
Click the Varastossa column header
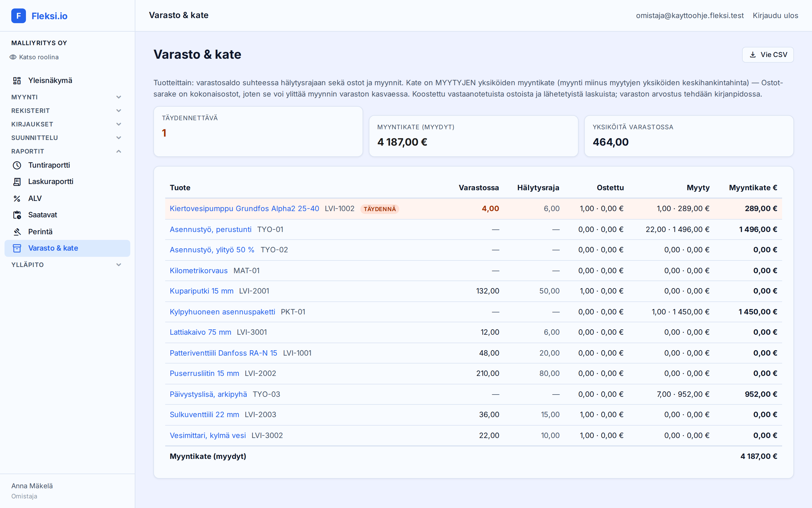479,188
